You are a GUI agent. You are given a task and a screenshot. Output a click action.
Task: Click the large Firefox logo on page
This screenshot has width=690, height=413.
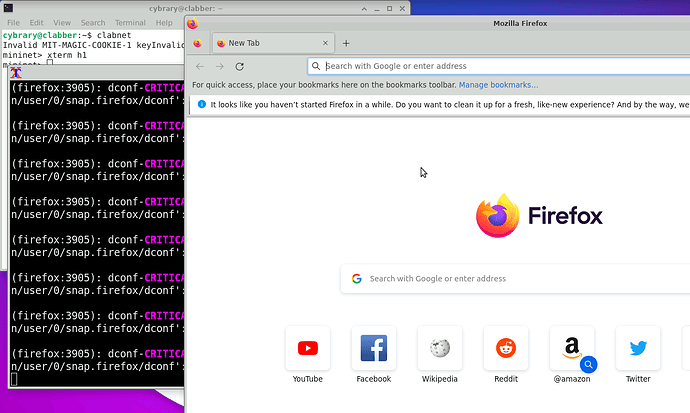click(498, 216)
